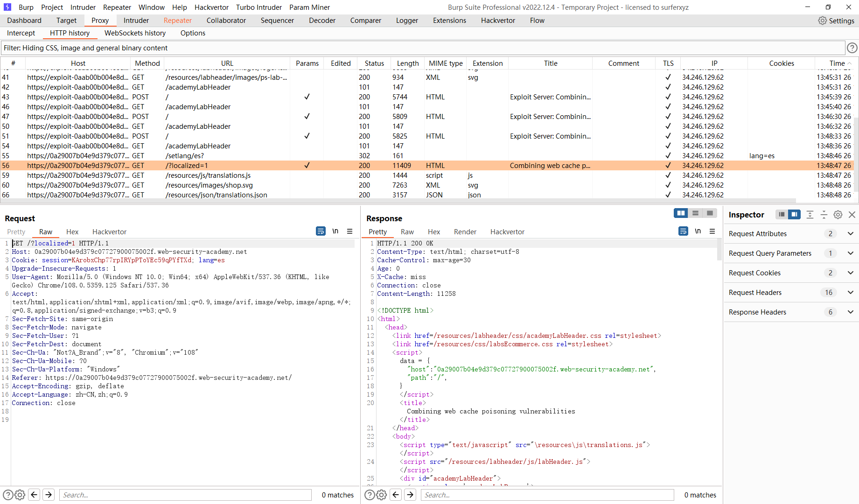
Task: Open the Intercept sub-tab
Action: coord(21,33)
